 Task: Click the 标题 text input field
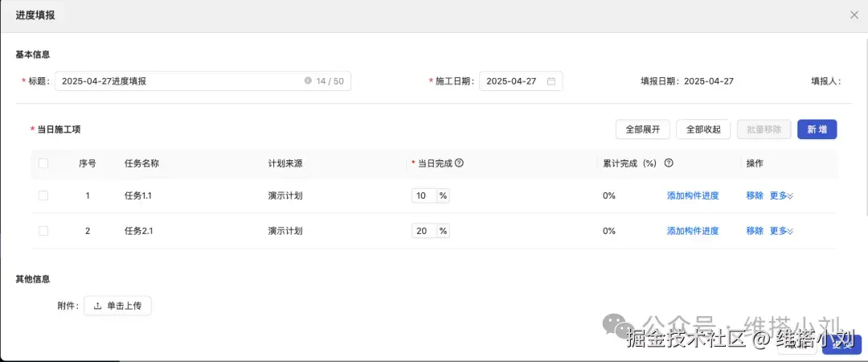coord(177,81)
